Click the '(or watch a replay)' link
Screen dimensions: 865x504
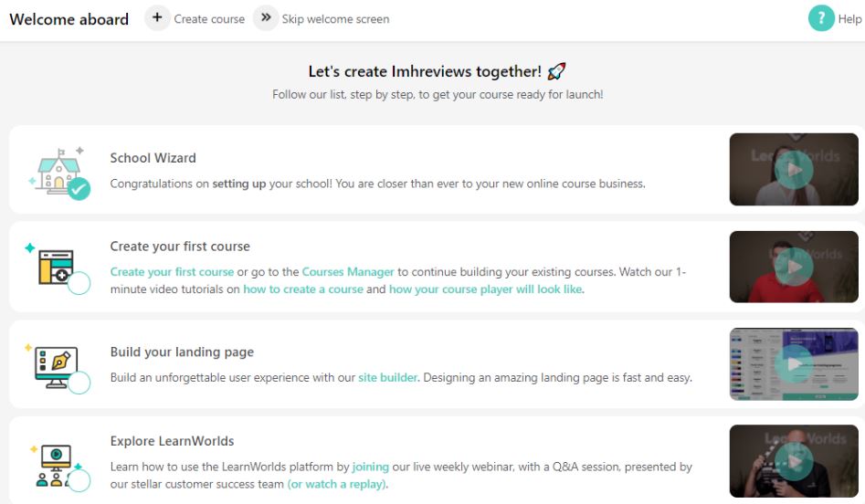(x=336, y=484)
